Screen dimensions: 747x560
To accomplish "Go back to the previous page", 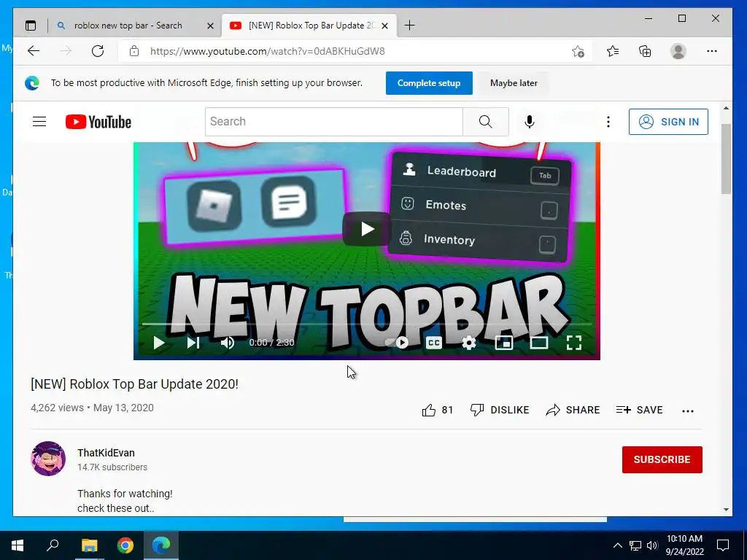I will click(x=34, y=51).
